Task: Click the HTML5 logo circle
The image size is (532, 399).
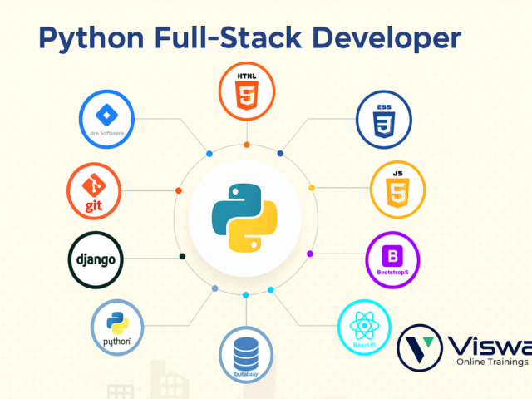Action: pyautogui.click(x=247, y=91)
